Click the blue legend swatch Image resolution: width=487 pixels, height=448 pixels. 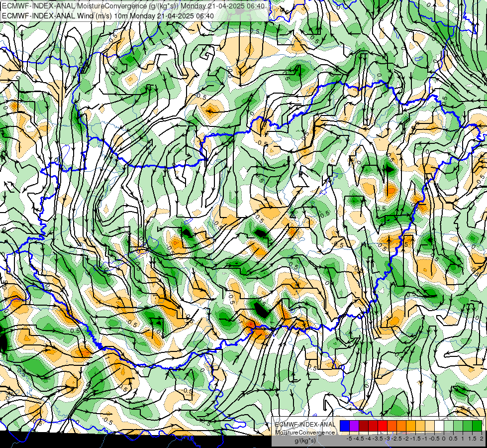[345, 426]
